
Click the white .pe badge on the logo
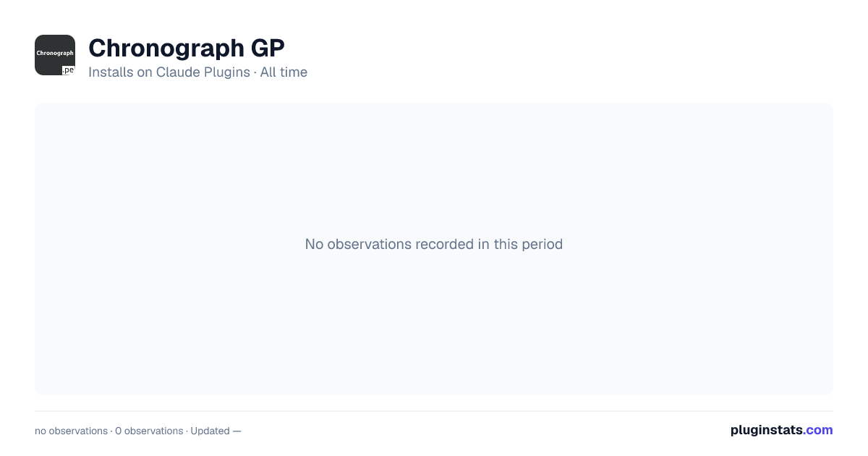coord(68,70)
